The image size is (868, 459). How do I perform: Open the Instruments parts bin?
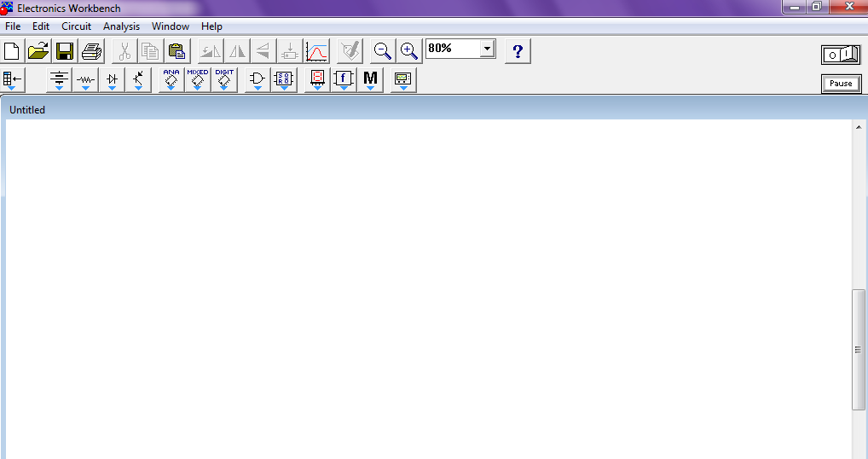tap(403, 80)
